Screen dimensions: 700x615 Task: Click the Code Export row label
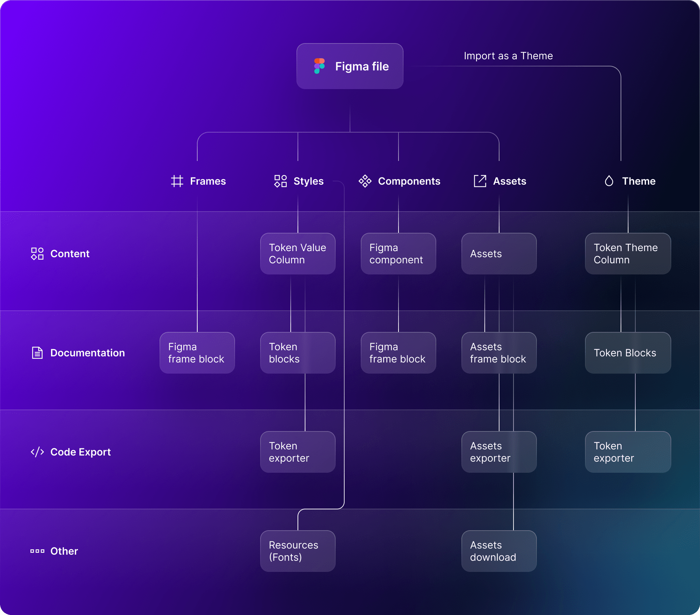tap(80, 452)
